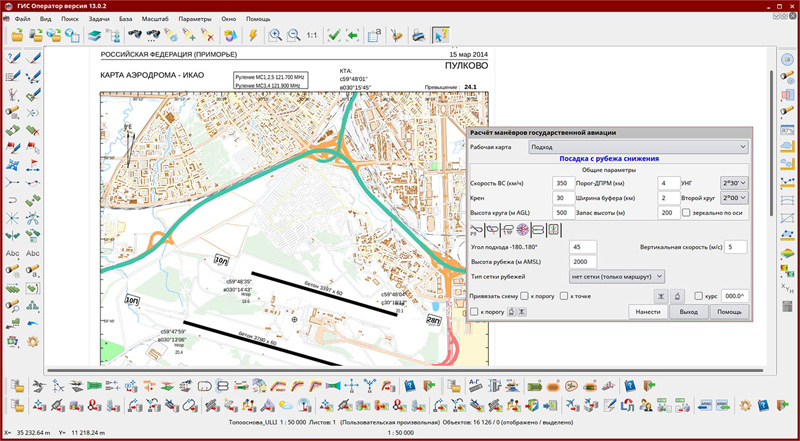Viewport: 800px width, 441px height.
Task: Click the binoculars search icon
Action: (135, 35)
